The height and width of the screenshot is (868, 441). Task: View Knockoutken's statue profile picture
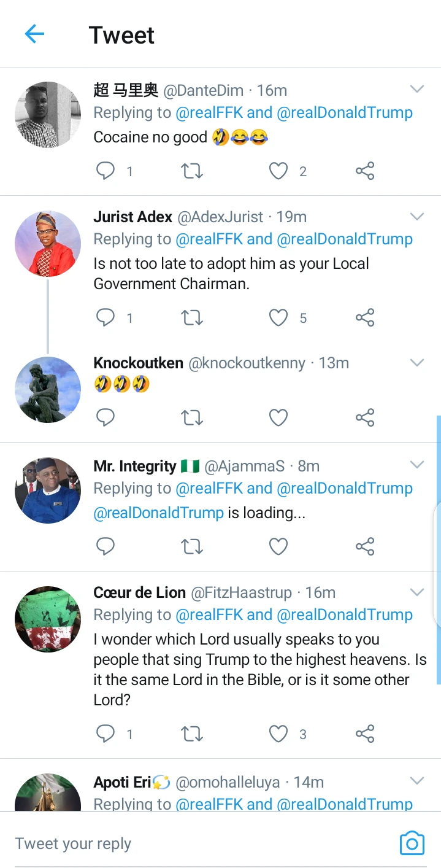(x=48, y=390)
